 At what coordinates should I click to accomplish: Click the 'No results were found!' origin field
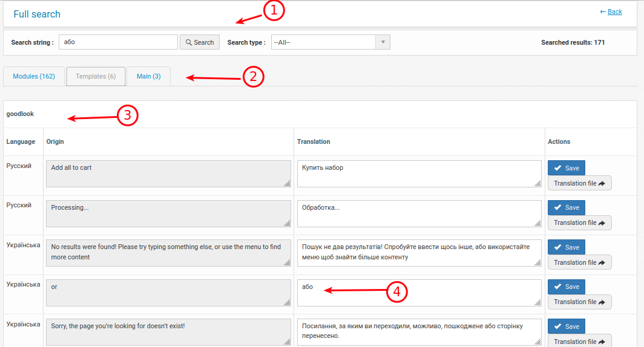(x=168, y=253)
